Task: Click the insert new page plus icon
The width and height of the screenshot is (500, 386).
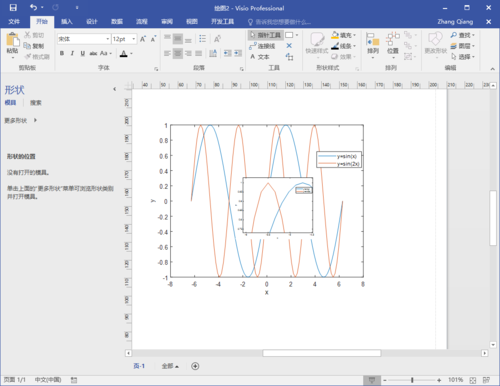Action: click(x=195, y=366)
